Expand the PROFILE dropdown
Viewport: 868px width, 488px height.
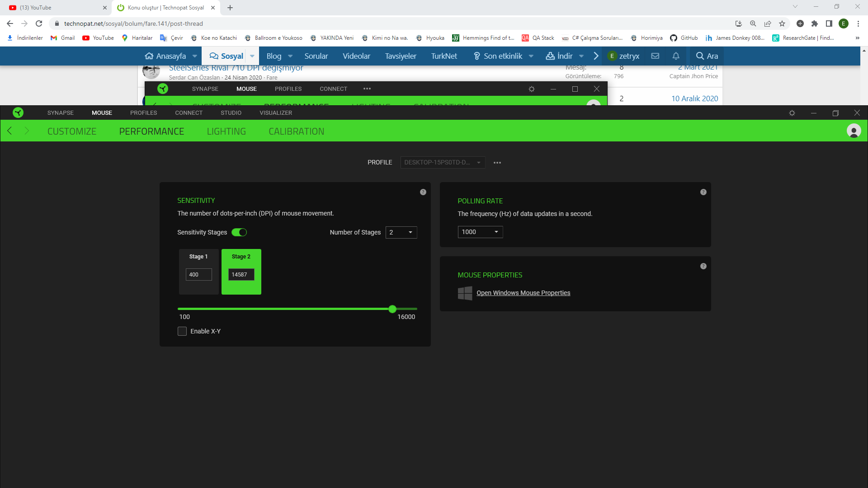443,162
